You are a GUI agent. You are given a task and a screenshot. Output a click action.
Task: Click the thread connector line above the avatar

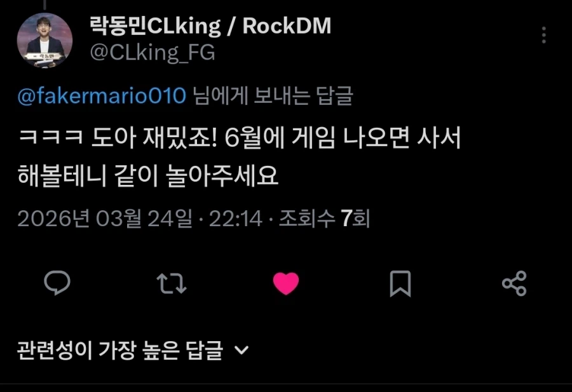pyautogui.click(x=44, y=4)
